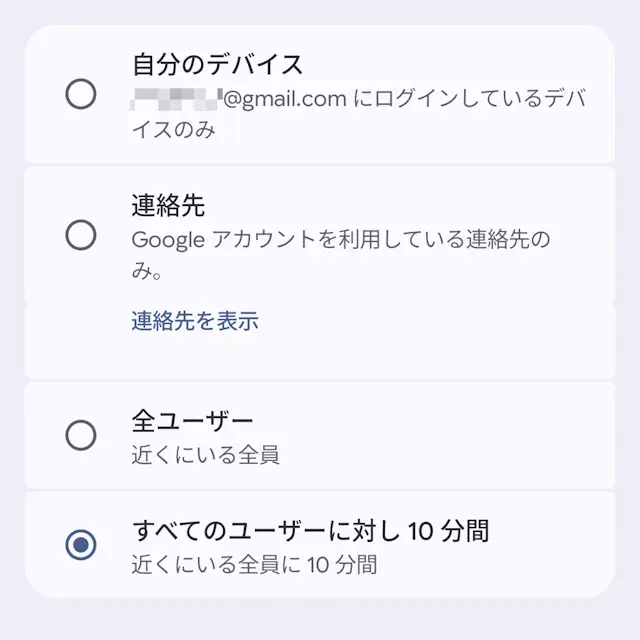The height and width of the screenshot is (640, 640).
Task: Select the 全ユーザー radio button
Action: pos(80,435)
